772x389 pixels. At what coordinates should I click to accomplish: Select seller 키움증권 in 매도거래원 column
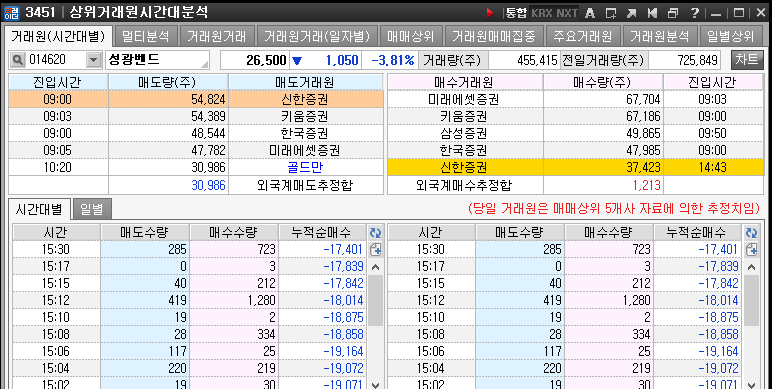(x=306, y=117)
